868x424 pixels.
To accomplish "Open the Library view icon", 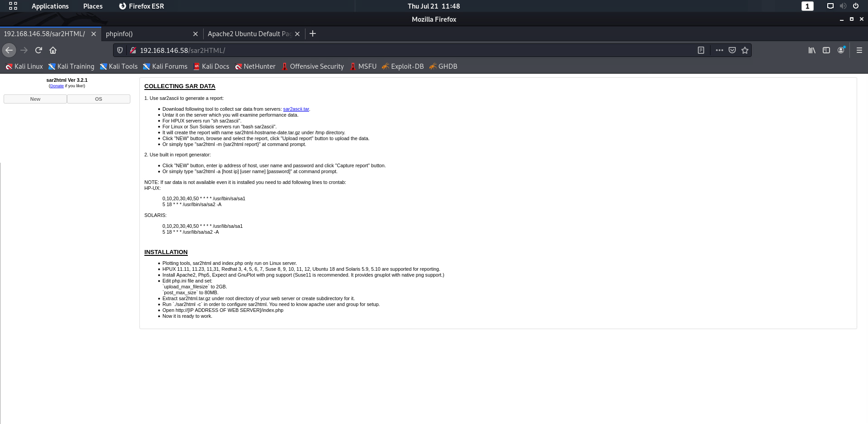I will 812,50.
